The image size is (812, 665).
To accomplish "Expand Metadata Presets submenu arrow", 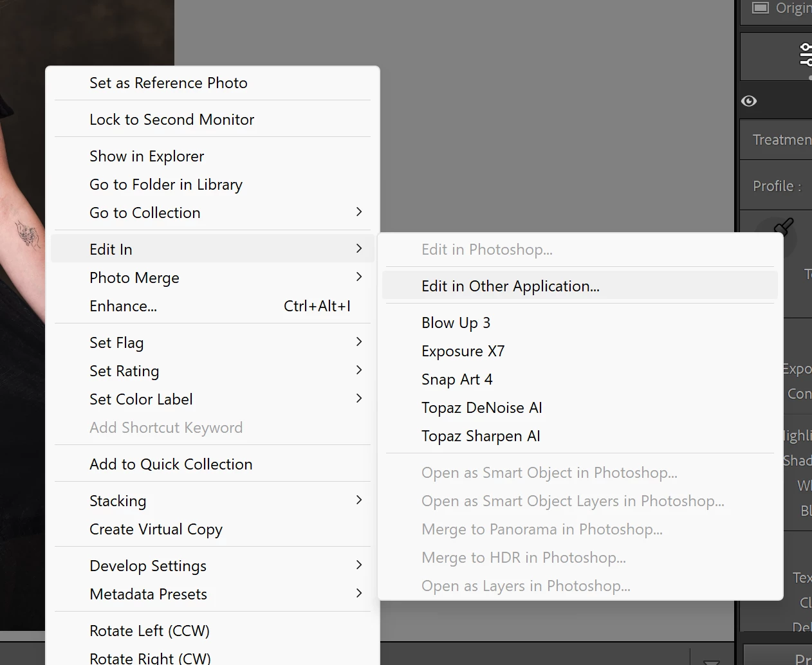I will point(359,593).
